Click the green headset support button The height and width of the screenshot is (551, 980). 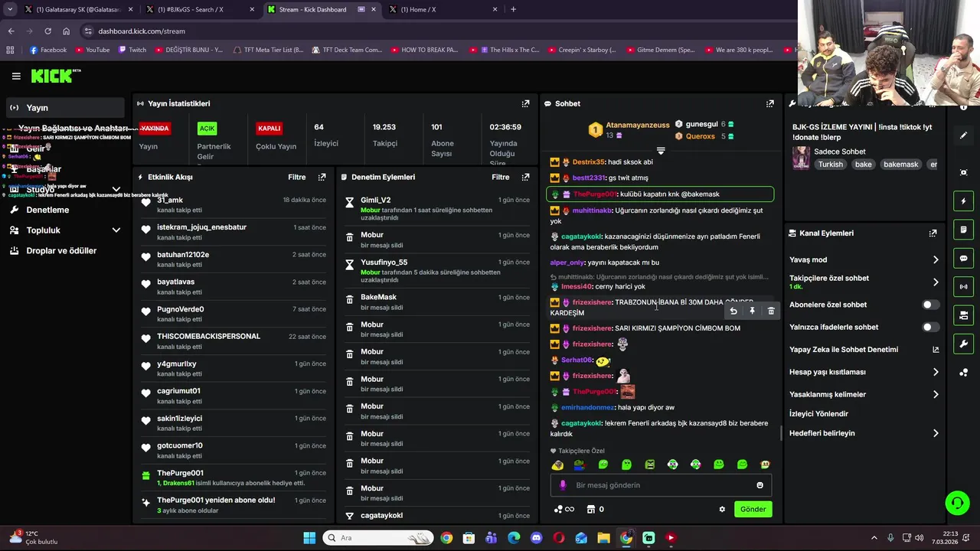957,503
